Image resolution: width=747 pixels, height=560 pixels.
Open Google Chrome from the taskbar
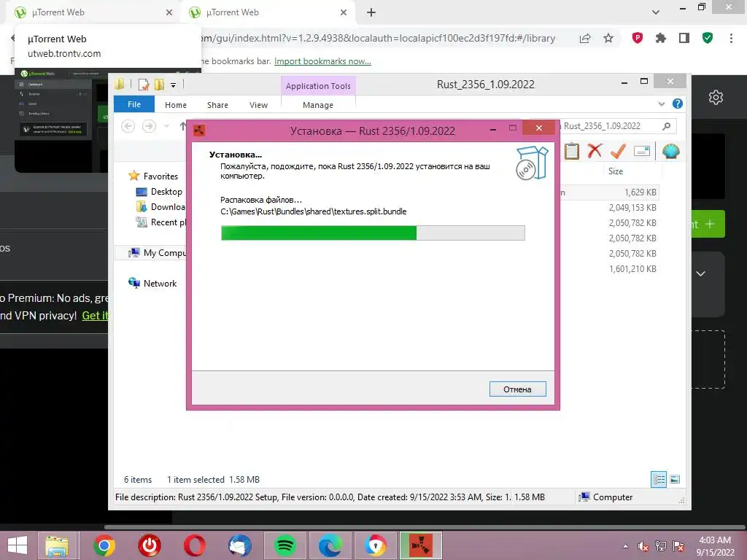[104, 545]
